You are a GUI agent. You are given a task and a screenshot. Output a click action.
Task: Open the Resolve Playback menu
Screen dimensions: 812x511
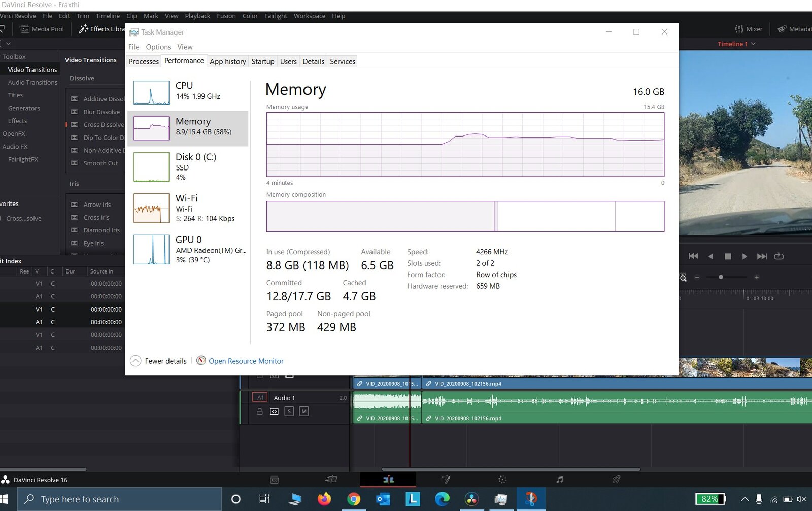tap(197, 16)
